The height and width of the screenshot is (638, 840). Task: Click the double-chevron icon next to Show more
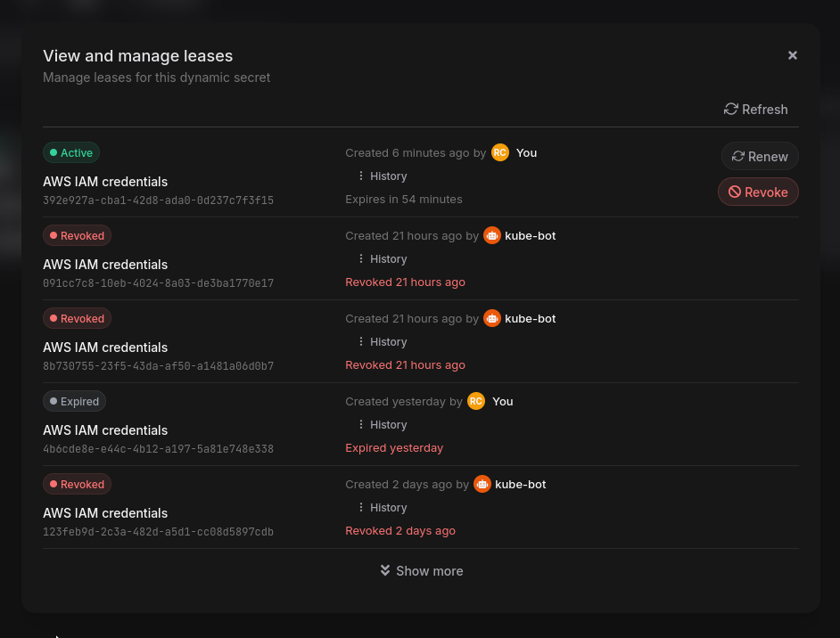[x=384, y=570]
